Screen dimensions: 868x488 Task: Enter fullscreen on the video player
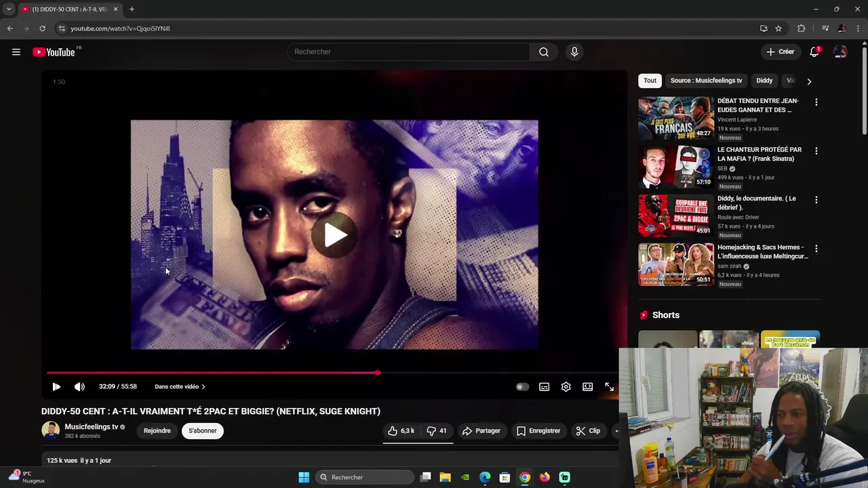pyautogui.click(x=609, y=387)
